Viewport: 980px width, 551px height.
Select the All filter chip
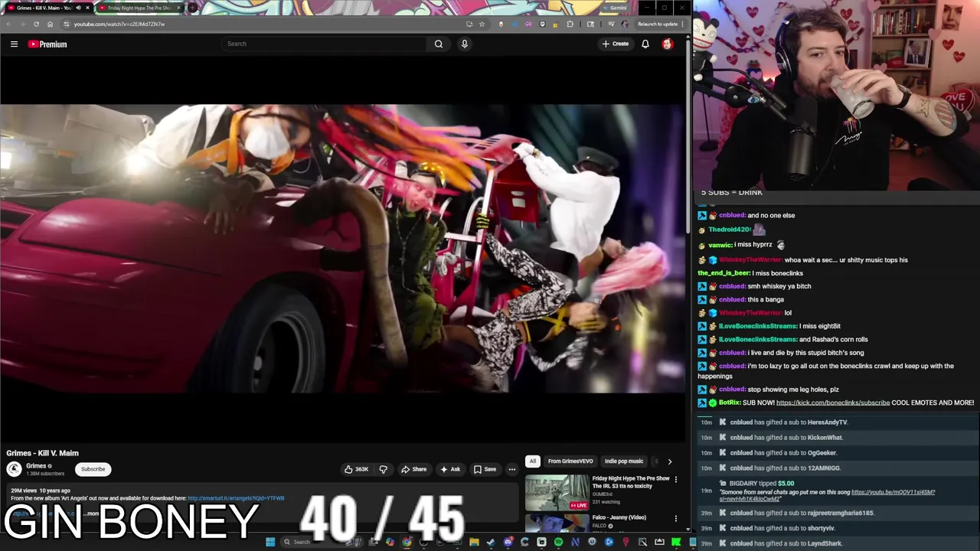click(x=532, y=461)
